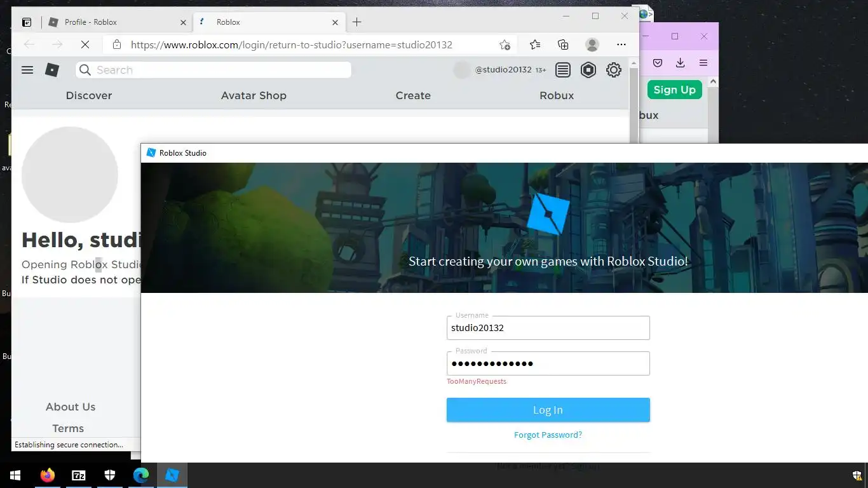Select the Roblox login tab
The height and width of the screenshot is (488, 868).
pyautogui.click(x=268, y=22)
